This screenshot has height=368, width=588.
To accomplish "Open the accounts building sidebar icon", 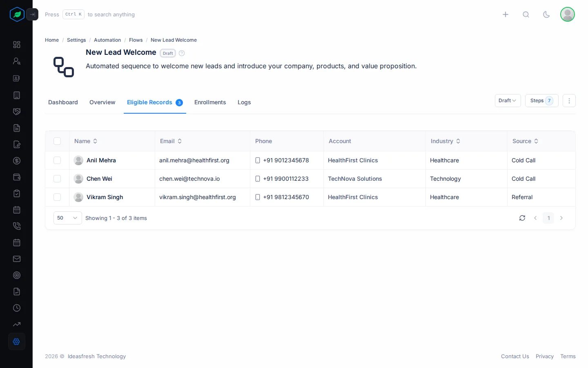I will click(17, 95).
